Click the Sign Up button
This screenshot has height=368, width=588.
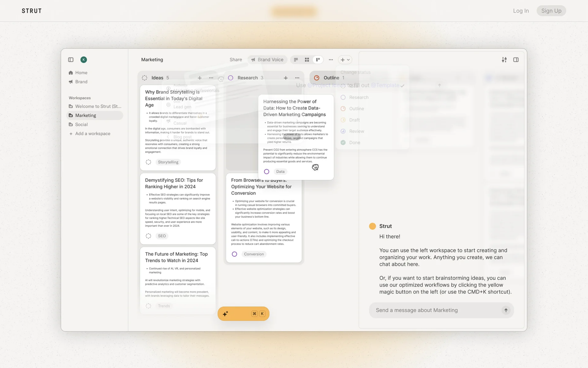551,11
